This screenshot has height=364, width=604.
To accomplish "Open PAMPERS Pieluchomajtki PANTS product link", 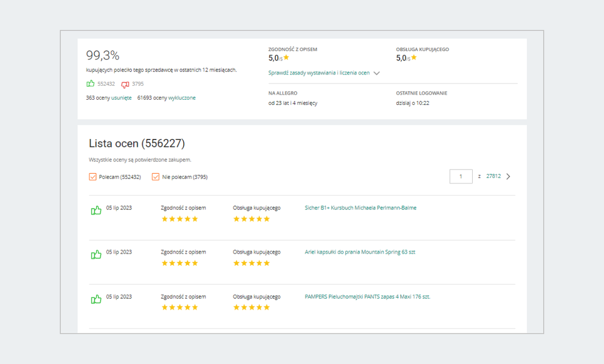I will (x=367, y=297).
